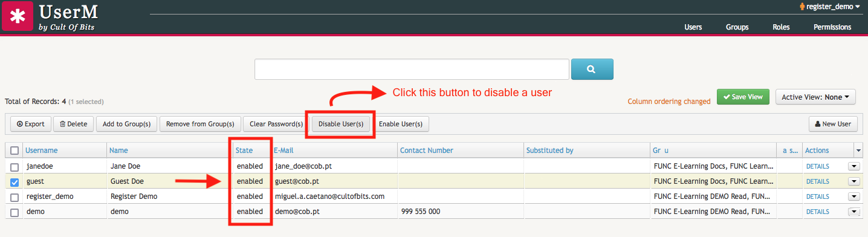Sort by Name column header

119,151
